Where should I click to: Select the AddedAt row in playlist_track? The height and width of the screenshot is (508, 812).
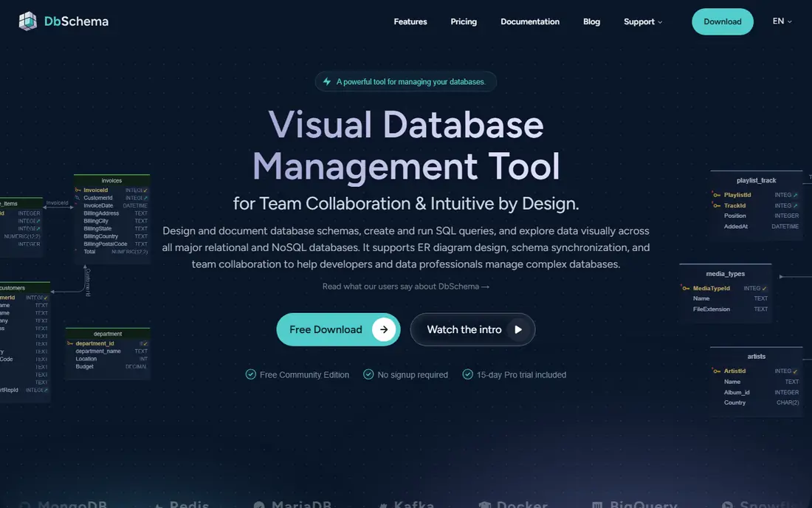[756, 226]
